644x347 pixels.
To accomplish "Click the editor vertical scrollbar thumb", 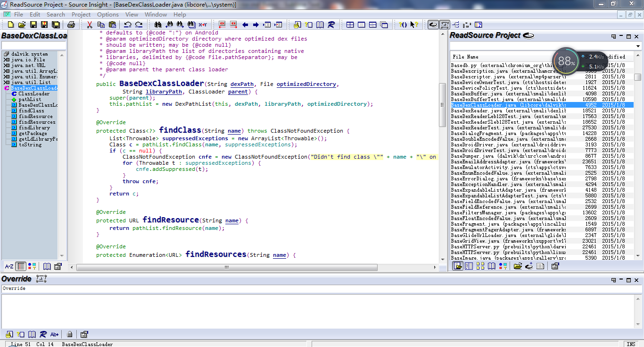I will point(442,105).
